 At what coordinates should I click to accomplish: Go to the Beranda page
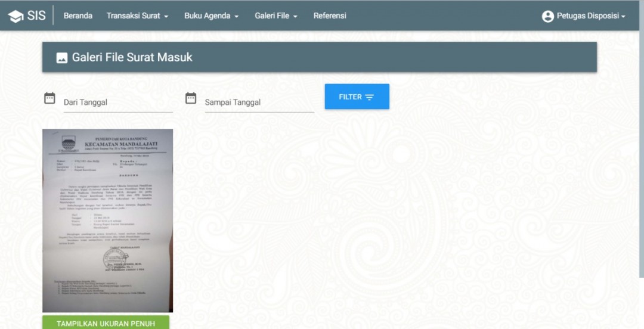coord(78,15)
